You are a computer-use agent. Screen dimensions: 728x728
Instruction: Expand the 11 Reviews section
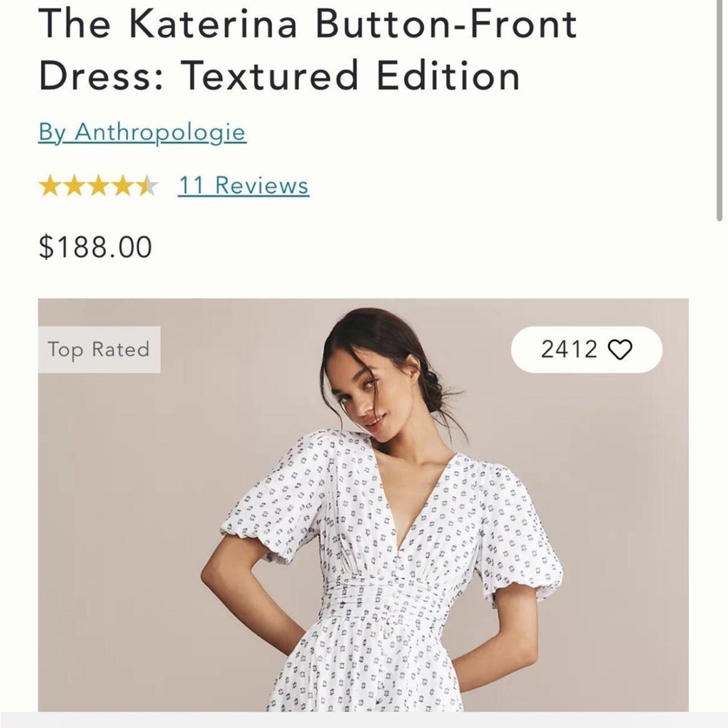pos(242,185)
